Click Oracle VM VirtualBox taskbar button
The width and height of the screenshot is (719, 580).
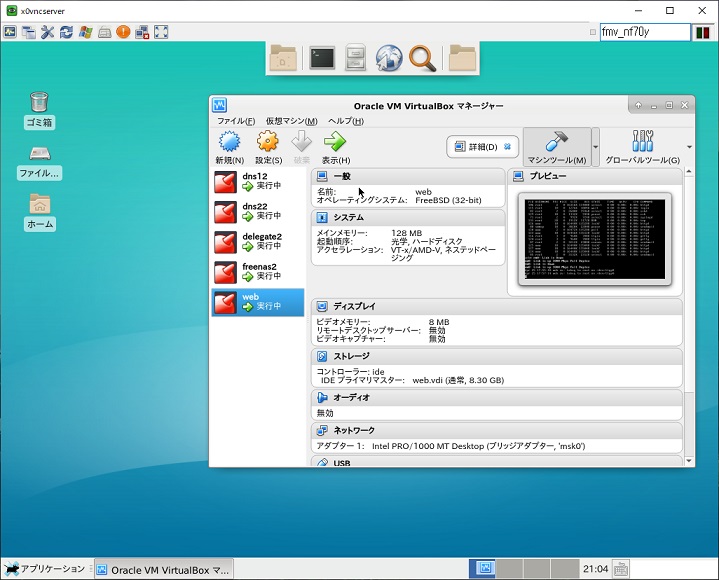coord(164,570)
